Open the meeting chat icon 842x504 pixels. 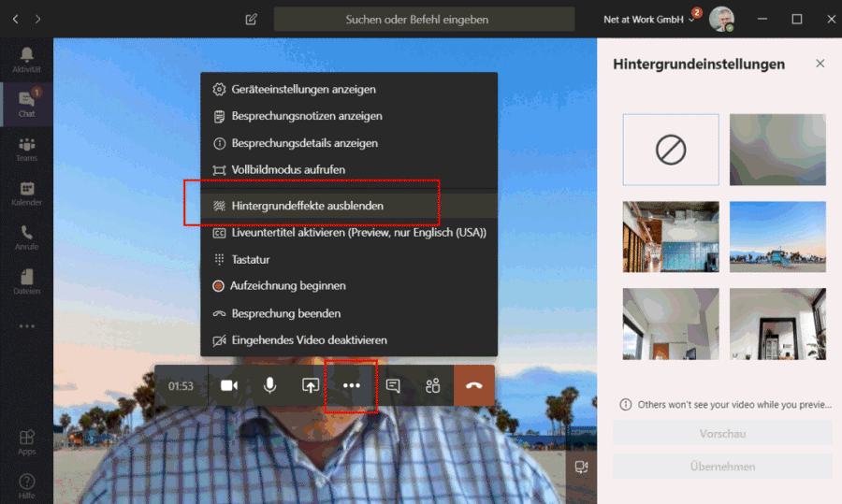tap(394, 385)
